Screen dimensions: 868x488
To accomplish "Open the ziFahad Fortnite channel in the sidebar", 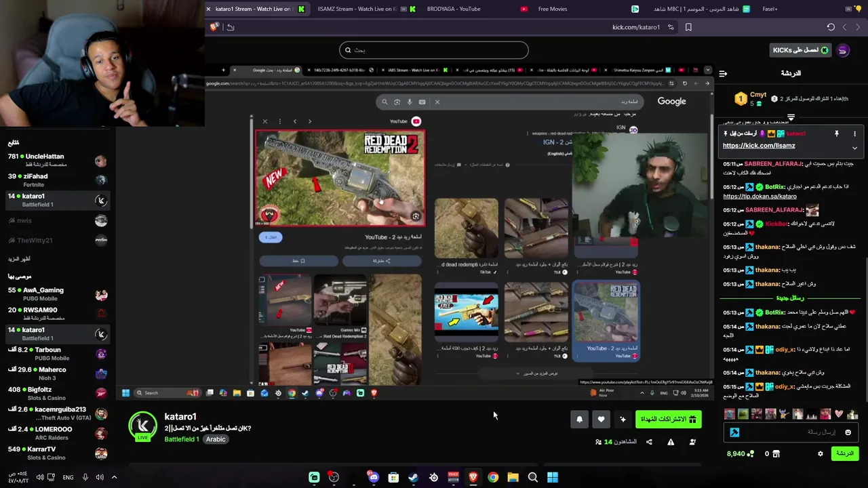I will (x=57, y=180).
